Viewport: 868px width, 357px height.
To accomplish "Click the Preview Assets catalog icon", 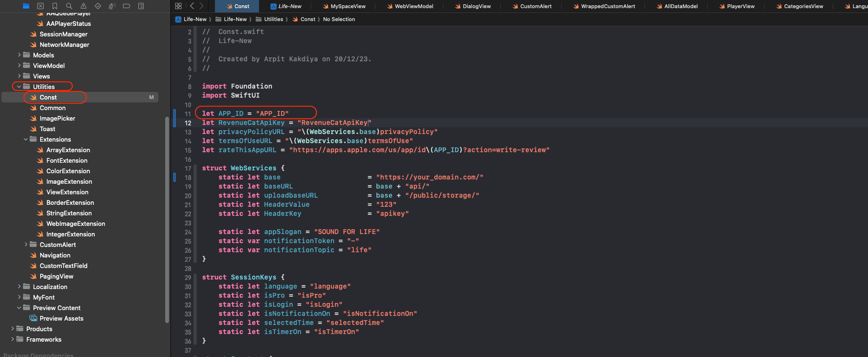I will click(x=34, y=318).
